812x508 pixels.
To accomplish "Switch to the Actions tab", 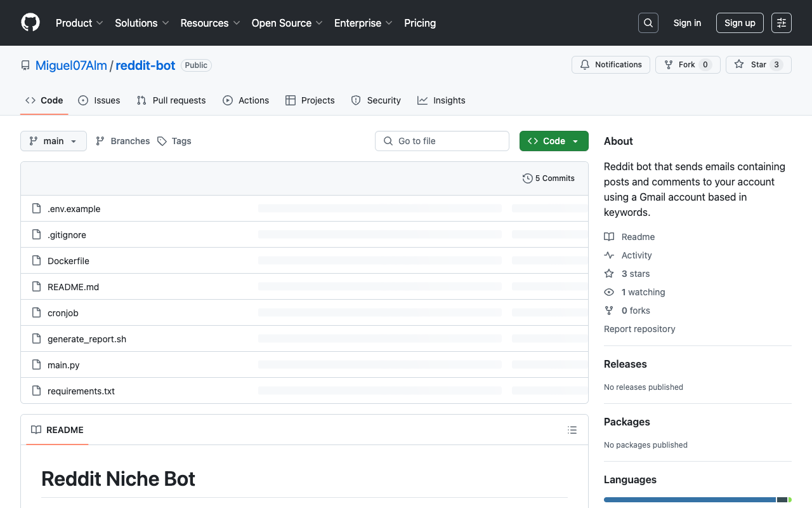I will [246, 100].
